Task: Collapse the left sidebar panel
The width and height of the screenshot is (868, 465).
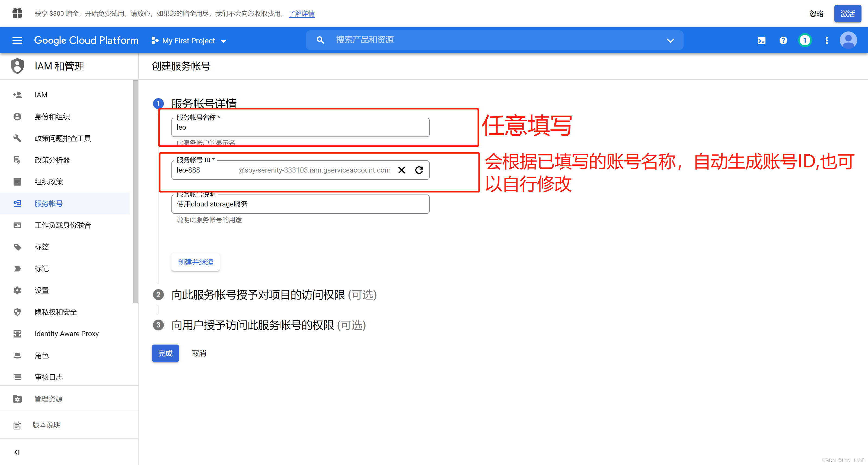Action: pyautogui.click(x=17, y=452)
